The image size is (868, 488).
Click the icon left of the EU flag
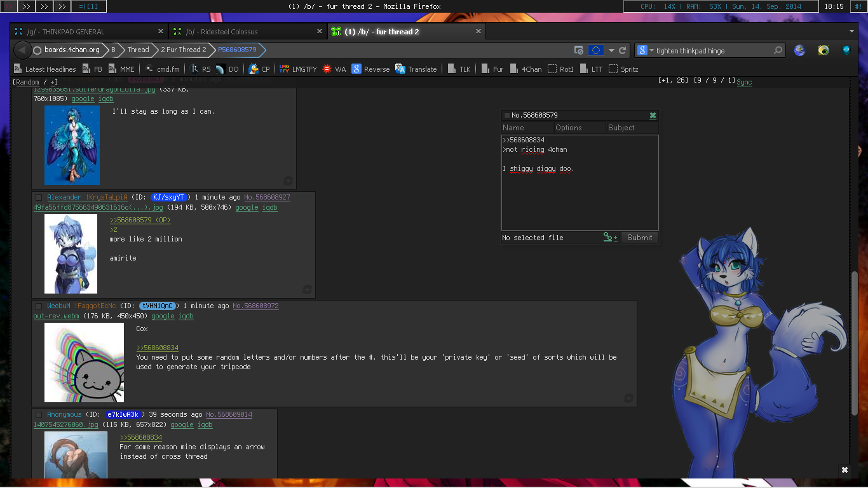click(579, 50)
